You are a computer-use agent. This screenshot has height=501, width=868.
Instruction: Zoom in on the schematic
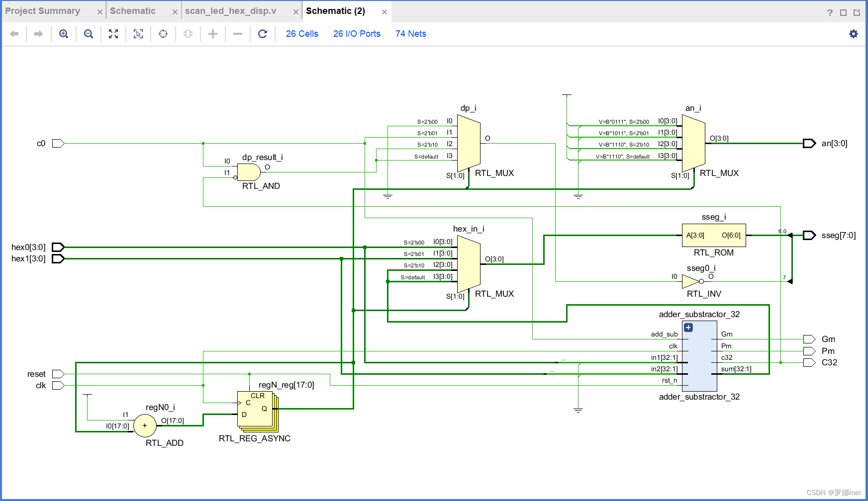click(64, 34)
